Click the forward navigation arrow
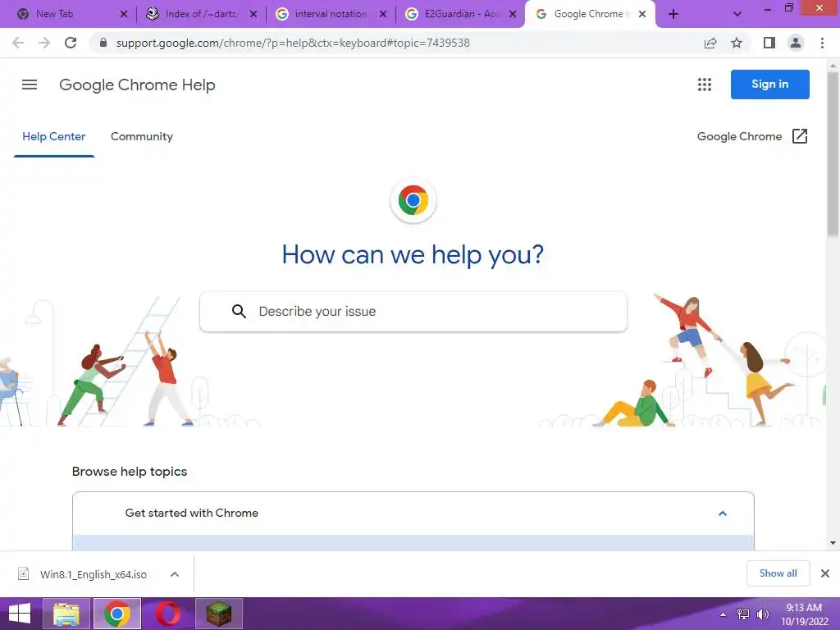This screenshot has height=630, width=840. pos(44,43)
